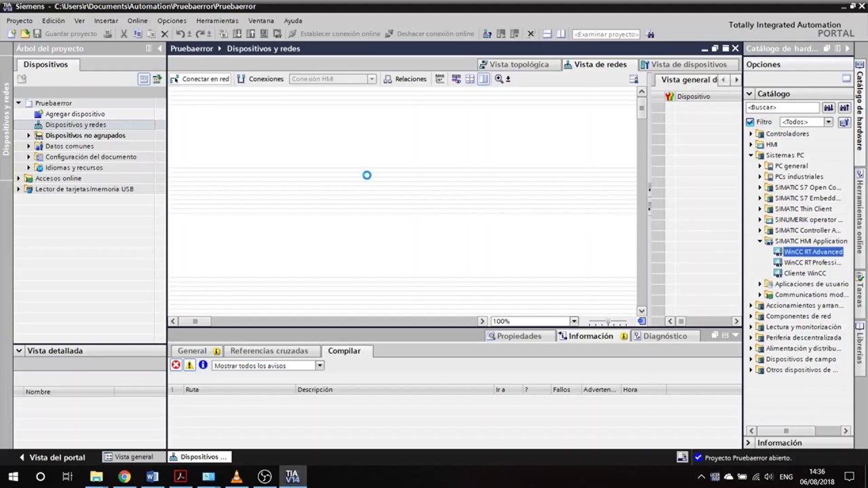
Task: Click Agregar dispositivo in project tree
Action: [x=75, y=114]
